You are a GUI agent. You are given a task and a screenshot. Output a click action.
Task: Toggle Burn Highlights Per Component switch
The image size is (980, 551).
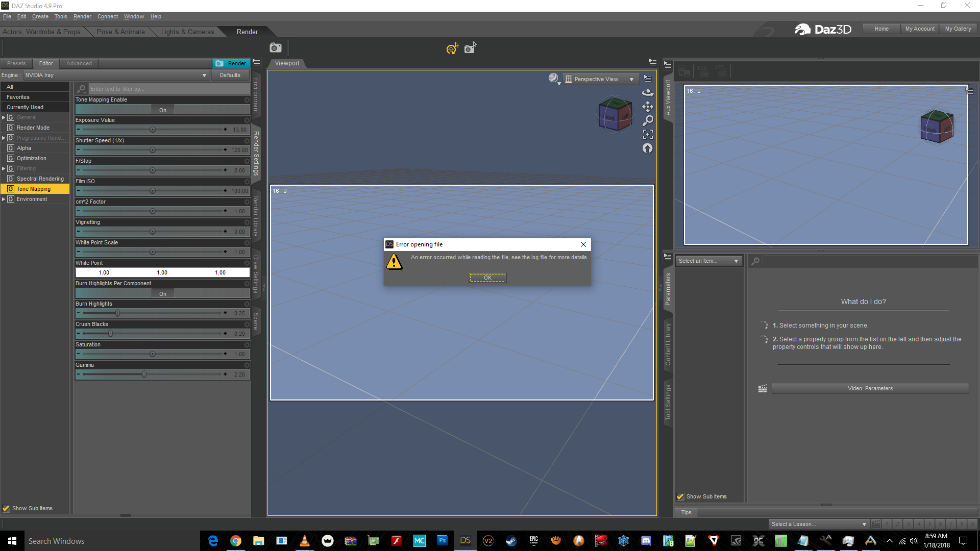pyautogui.click(x=162, y=293)
